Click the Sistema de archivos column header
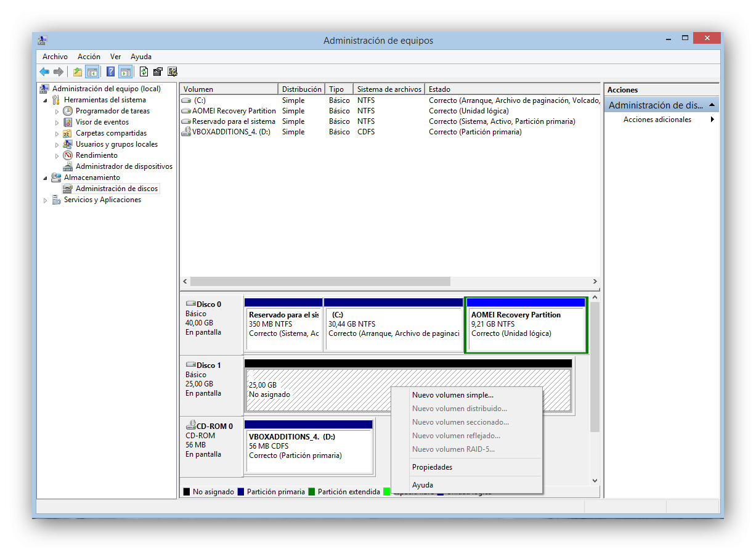 point(389,89)
